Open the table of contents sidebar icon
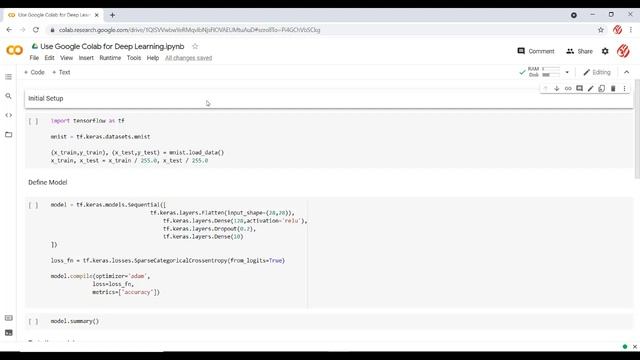The height and width of the screenshot is (360, 640). (8, 77)
